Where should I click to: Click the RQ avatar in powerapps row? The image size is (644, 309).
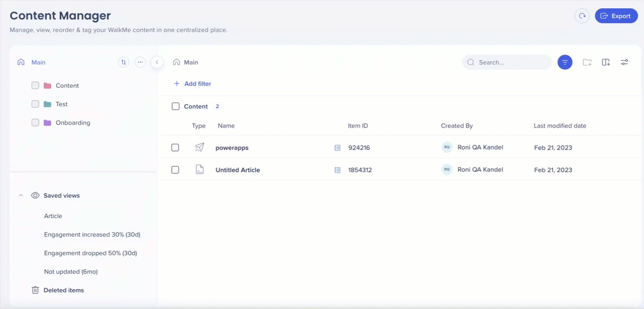pyautogui.click(x=447, y=147)
